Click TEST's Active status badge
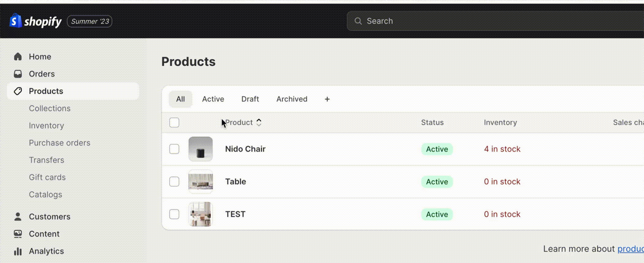The width and height of the screenshot is (644, 263). (437, 214)
